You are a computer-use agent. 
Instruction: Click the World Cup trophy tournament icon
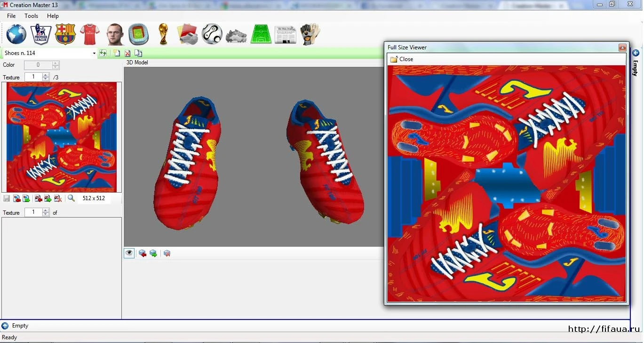tap(163, 34)
